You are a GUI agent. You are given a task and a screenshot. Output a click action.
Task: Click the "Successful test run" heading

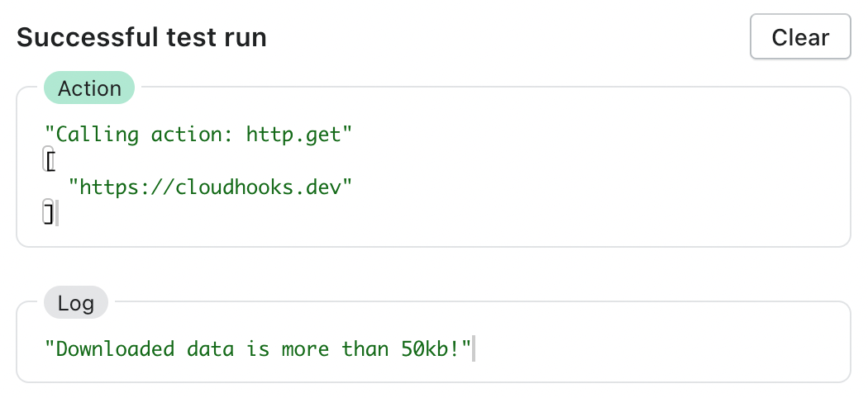point(141,37)
